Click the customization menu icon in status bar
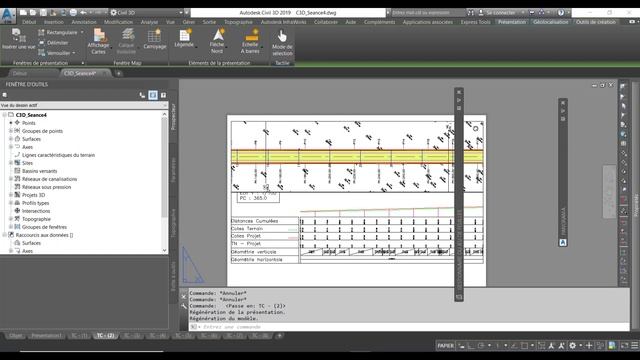The image size is (640, 360). 635,346
